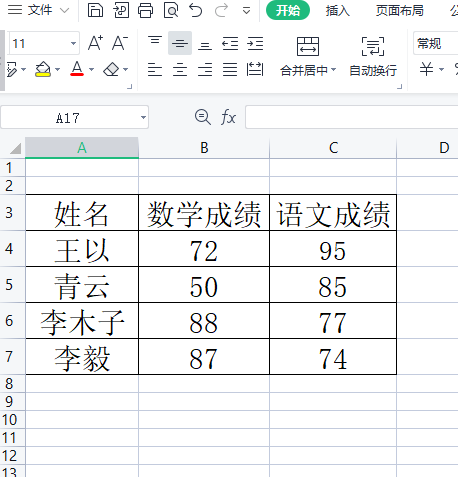Align text left
Image resolution: width=458 pixels, height=477 pixels.
155,70
